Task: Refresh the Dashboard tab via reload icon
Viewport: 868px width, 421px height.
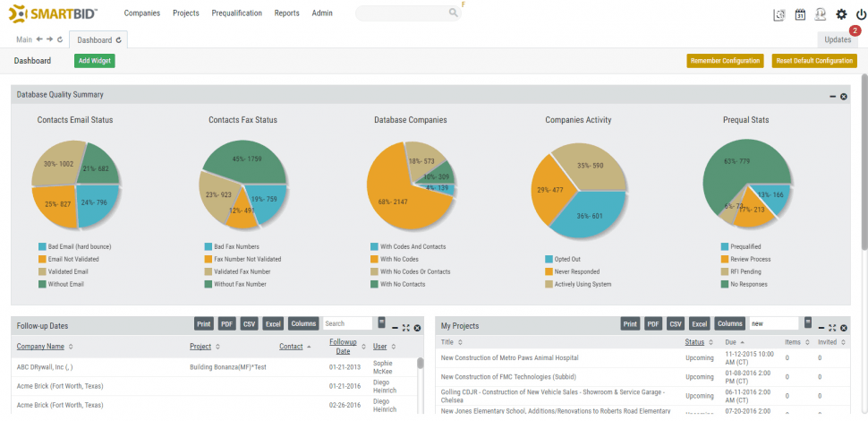Action: point(119,40)
